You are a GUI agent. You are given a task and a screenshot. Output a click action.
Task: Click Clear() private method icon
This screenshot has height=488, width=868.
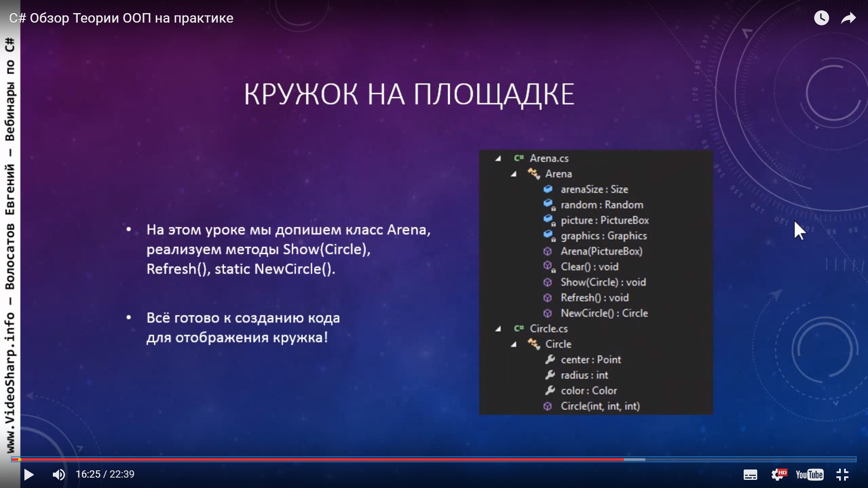pyautogui.click(x=549, y=267)
